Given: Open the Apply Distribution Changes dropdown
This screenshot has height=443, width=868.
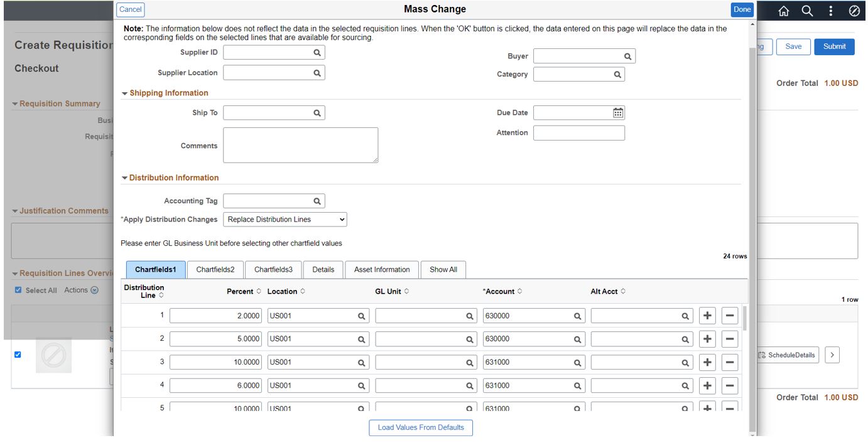Looking at the screenshot, I should (x=286, y=220).
